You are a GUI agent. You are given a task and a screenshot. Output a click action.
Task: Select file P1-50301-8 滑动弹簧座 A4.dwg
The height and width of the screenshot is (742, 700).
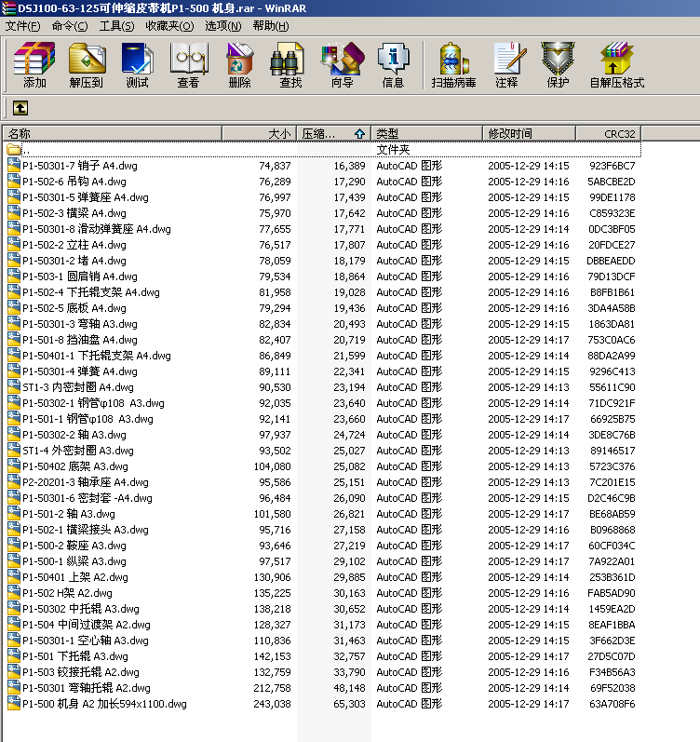[x=97, y=229]
